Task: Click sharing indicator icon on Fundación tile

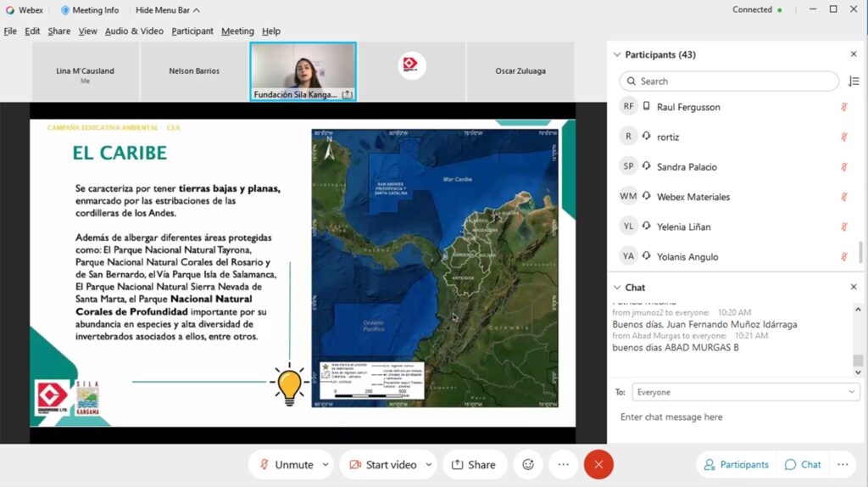Action: 347,94
